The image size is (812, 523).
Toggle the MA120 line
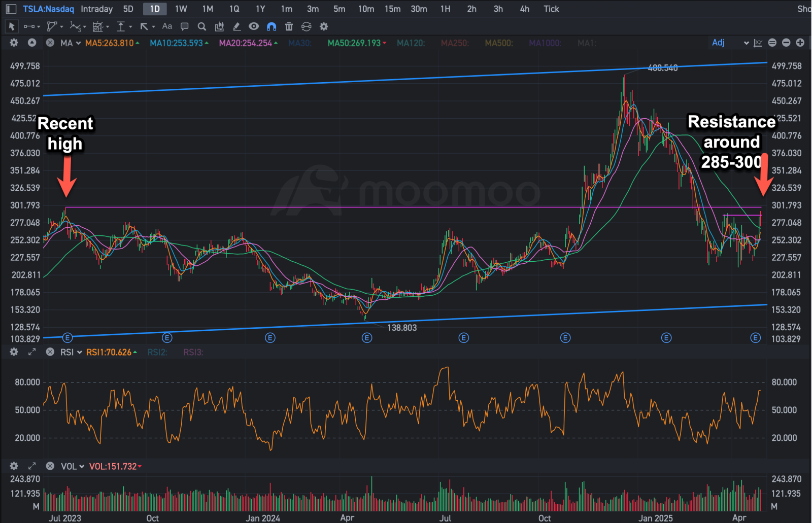pyautogui.click(x=411, y=43)
